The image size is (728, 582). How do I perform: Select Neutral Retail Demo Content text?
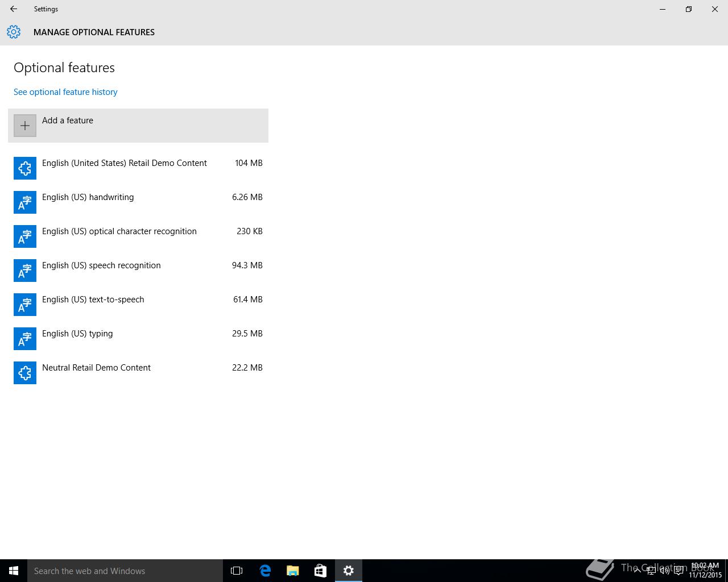tap(96, 368)
